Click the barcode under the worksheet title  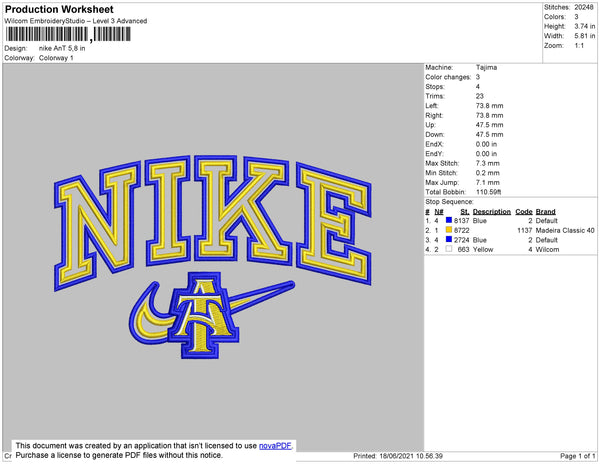click(68, 34)
